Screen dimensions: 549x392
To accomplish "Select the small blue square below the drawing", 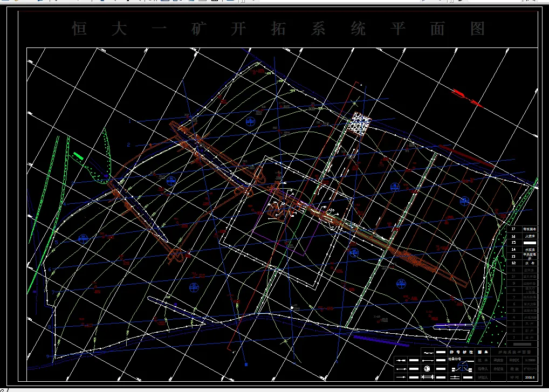I will tap(246, 365).
